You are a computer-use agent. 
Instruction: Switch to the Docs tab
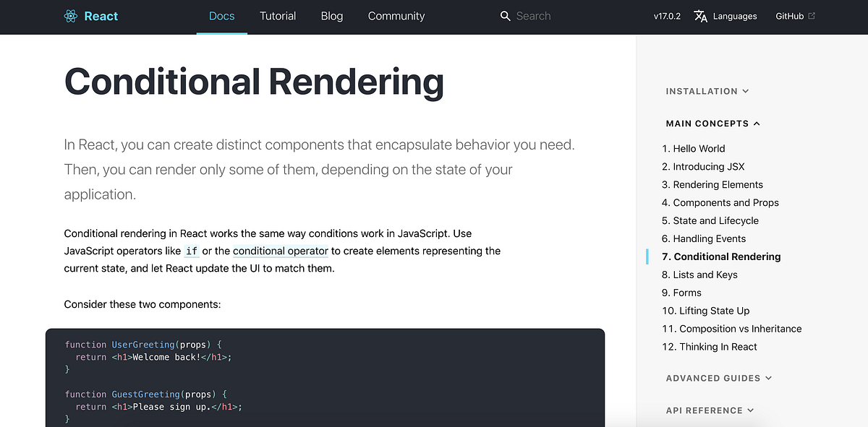coord(221,16)
